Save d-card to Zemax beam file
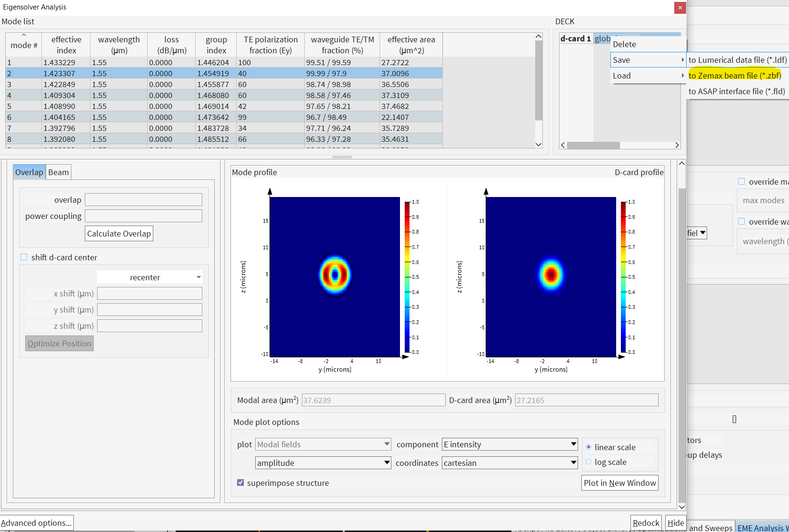 click(736, 75)
